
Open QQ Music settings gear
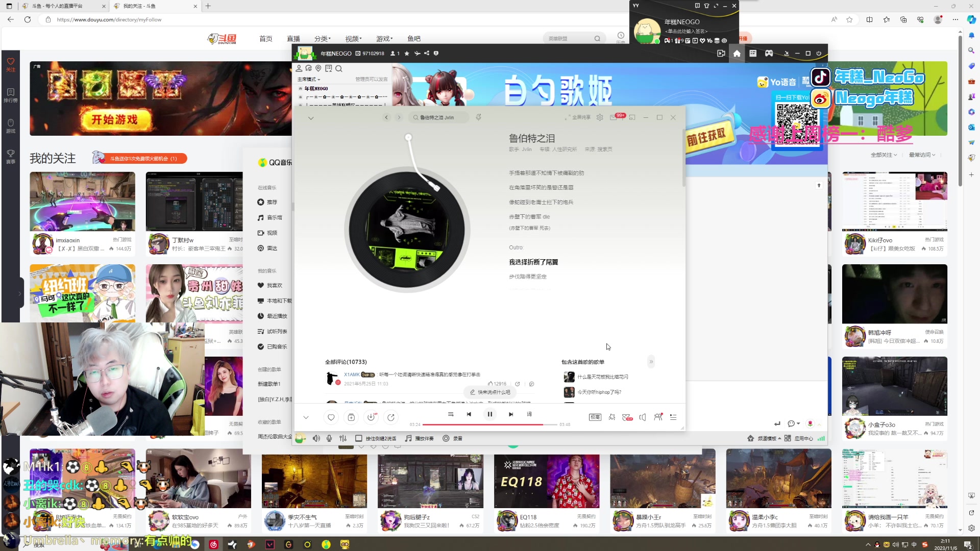coord(600,117)
